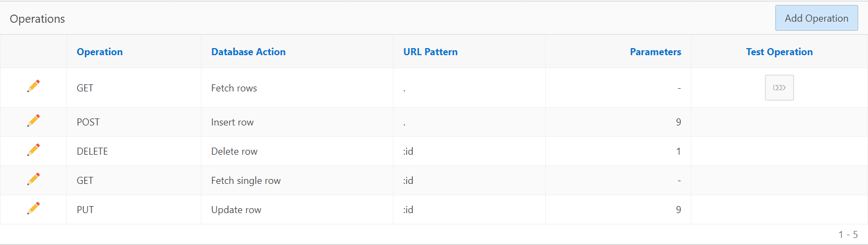
Task: Edit the Fetch single row operation
Action: [x=33, y=179]
